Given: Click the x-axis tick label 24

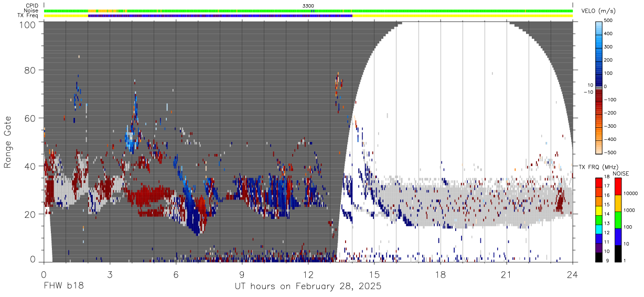Looking at the screenshot, I should pos(573,273).
